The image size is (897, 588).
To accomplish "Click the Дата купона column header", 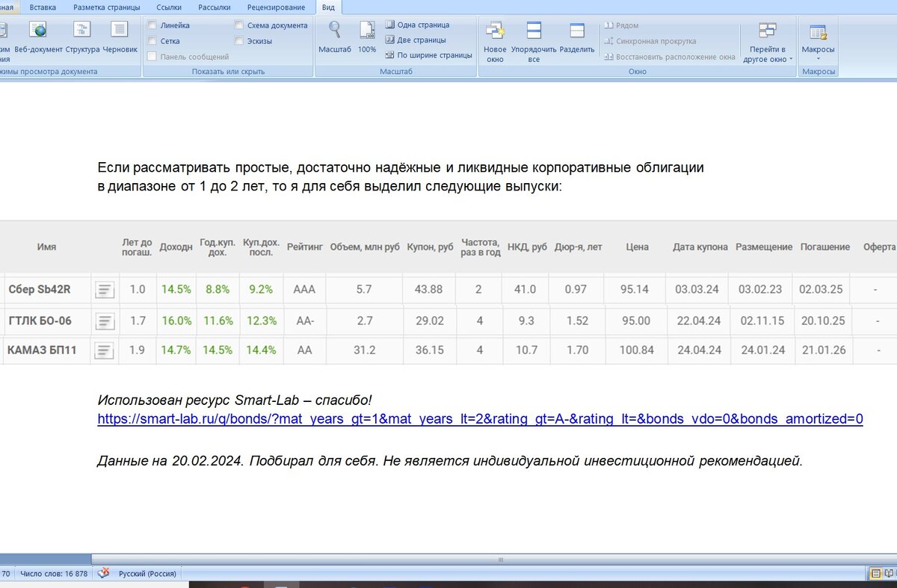I will 700,247.
